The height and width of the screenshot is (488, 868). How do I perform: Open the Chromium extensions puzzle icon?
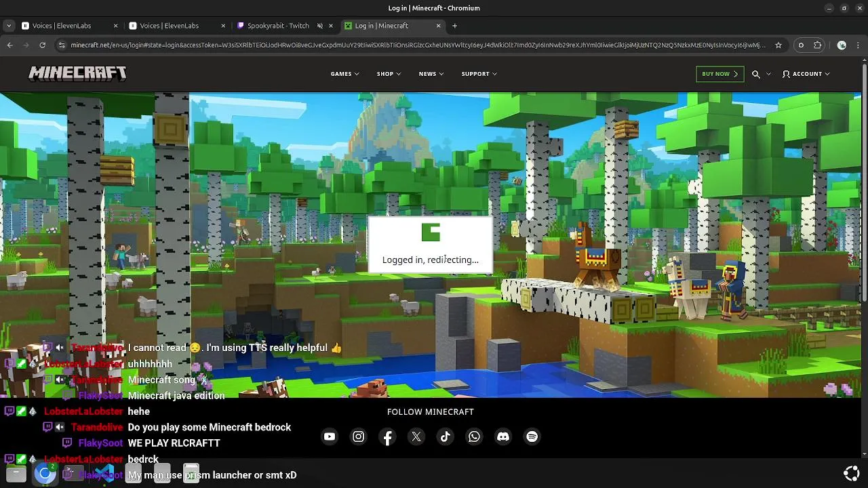(818, 45)
